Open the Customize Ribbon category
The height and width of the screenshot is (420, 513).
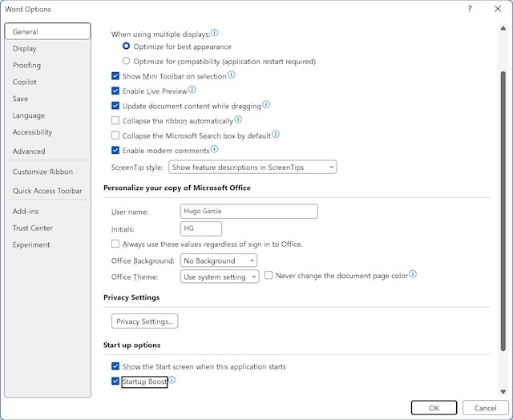(x=42, y=172)
